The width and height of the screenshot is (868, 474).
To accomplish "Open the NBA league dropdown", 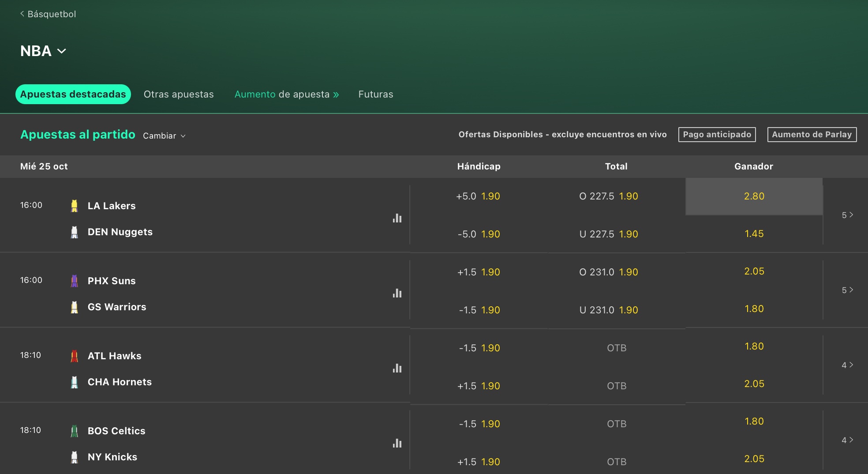I will point(43,51).
